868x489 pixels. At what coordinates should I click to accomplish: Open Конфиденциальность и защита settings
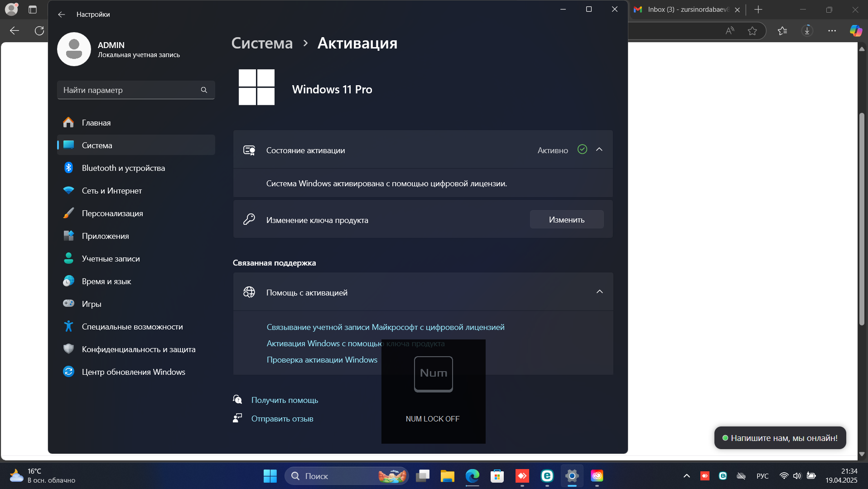tap(136, 349)
